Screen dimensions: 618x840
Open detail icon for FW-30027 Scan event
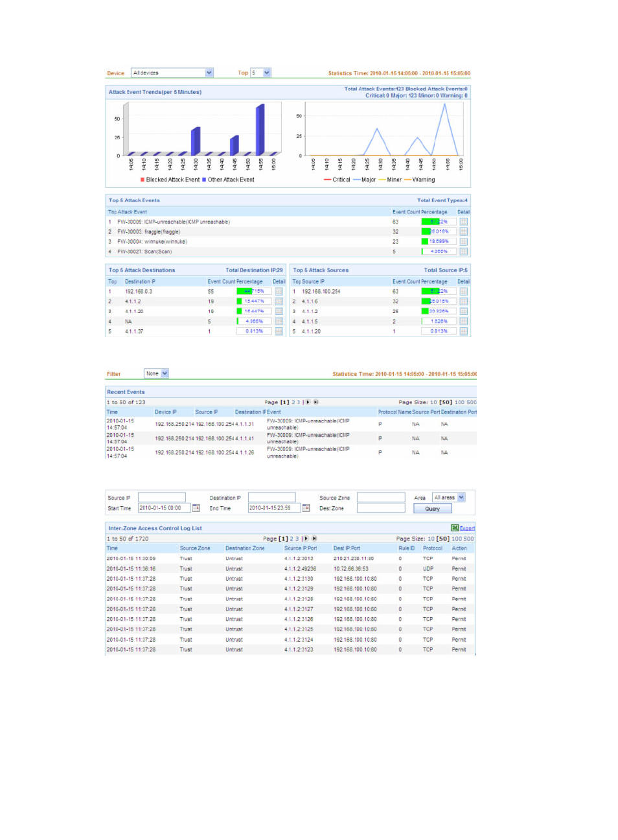click(x=463, y=251)
